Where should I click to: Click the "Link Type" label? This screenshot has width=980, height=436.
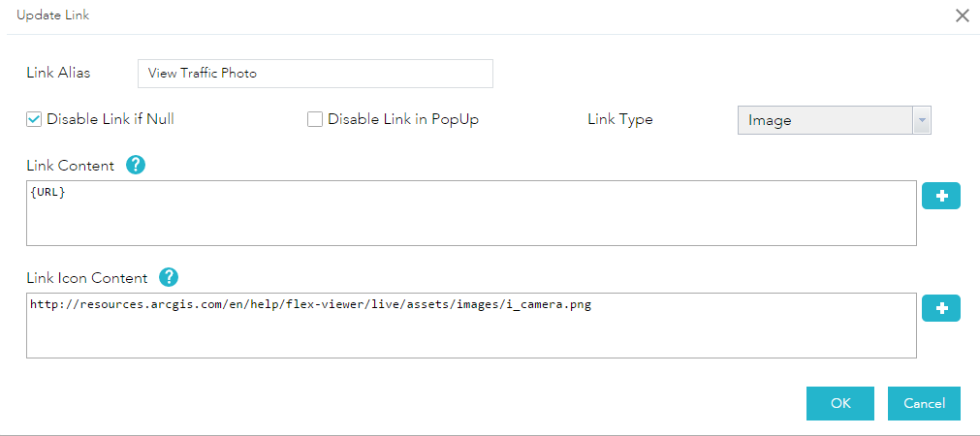point(620,120)
